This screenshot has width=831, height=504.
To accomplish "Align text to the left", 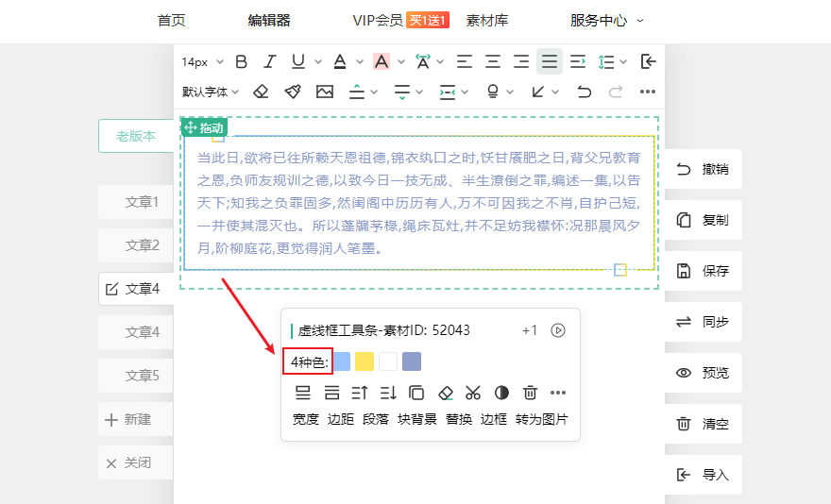I will point(465,62).
